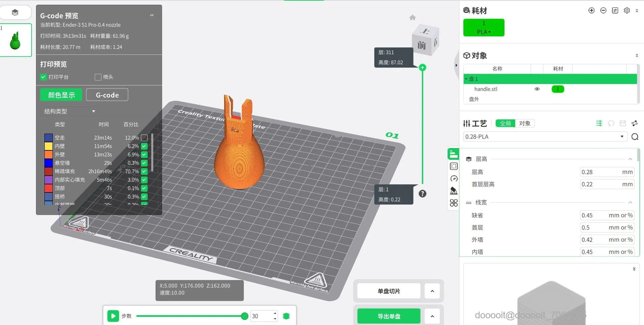The height and width of the screenshot is (325, 644).
Task: Click the orange 外壁 color swatch
Action: pyautogui.click(x=48, y=154)
